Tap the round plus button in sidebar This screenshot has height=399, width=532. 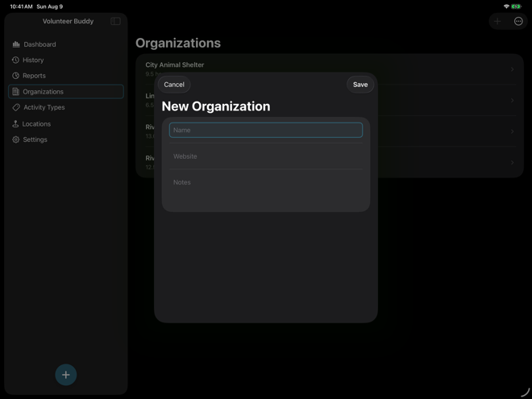click(66, 375)
